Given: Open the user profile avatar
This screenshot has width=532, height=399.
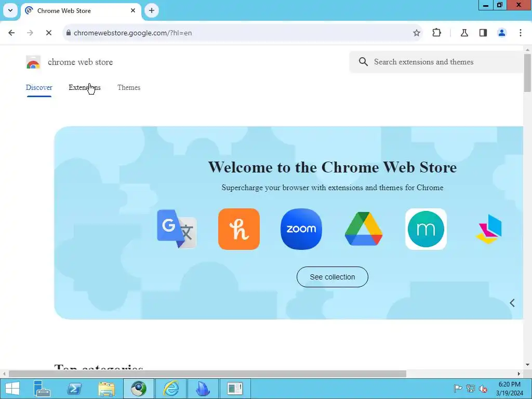Looking at the screenshot, I should pyautogui.click(x=501, y=33).
